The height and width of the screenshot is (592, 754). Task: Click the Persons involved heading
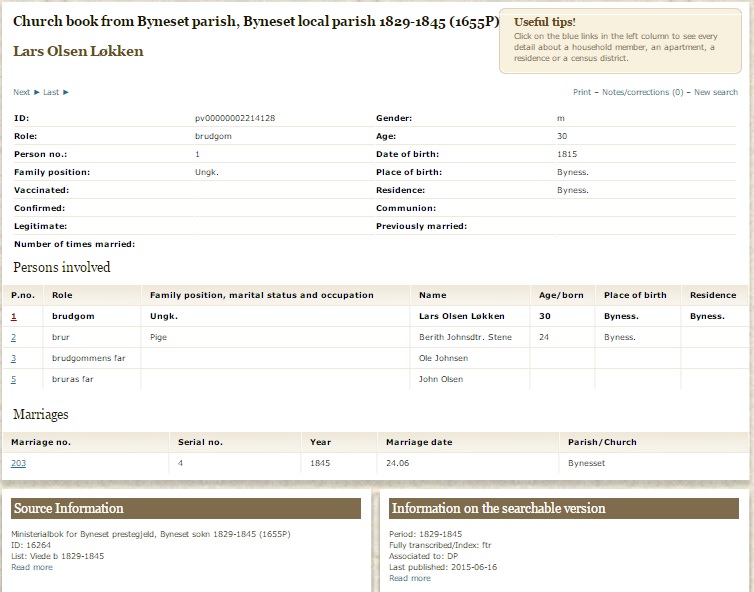click(x=62, y=267)
